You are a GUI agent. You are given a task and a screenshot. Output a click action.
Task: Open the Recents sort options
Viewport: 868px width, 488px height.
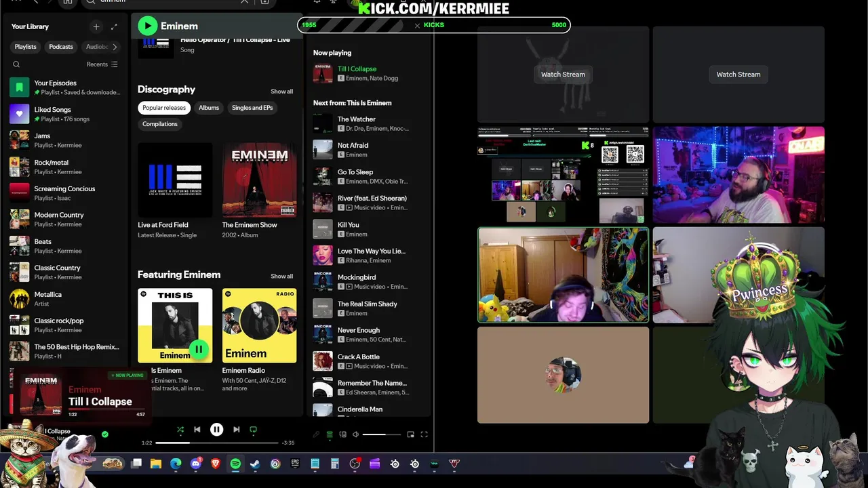(x=102, y=64)
